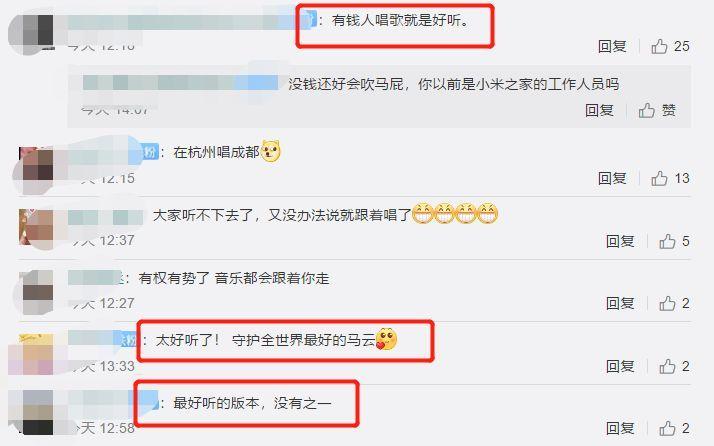Reply to the 守护全世界最好的马云 comment
This screenshot has width=714, height=446.
(620, 366)
